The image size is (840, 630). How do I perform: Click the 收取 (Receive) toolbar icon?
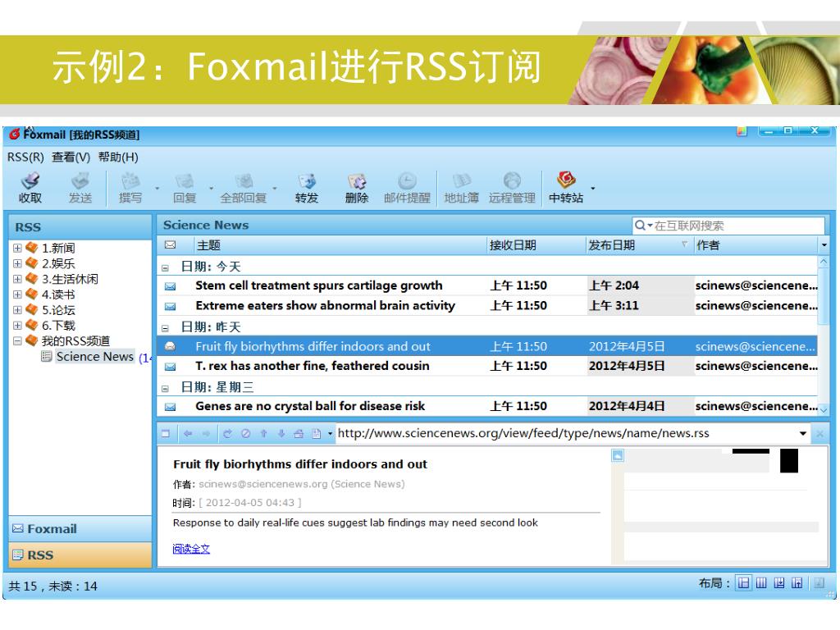(30, 180)
